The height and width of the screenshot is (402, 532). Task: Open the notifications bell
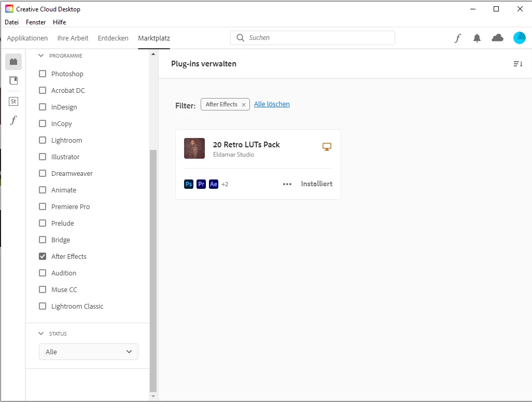pos(477,38)
